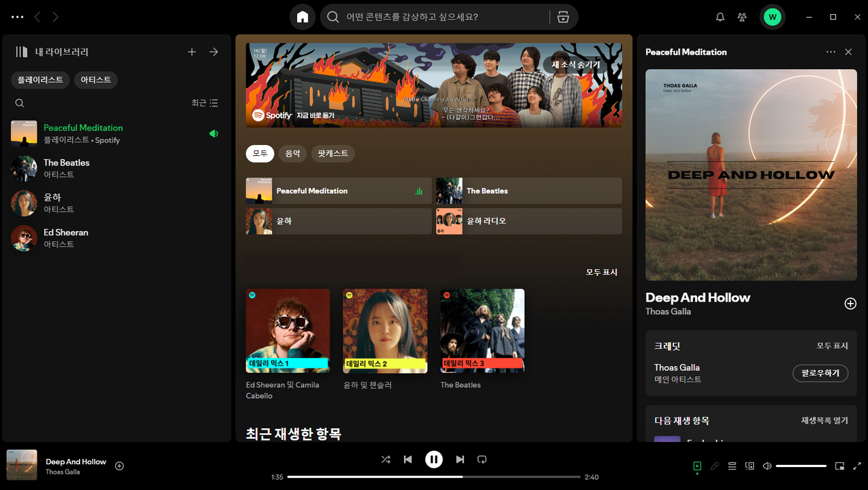Pause the current track
868x490 pixels.
coord(434,460)
